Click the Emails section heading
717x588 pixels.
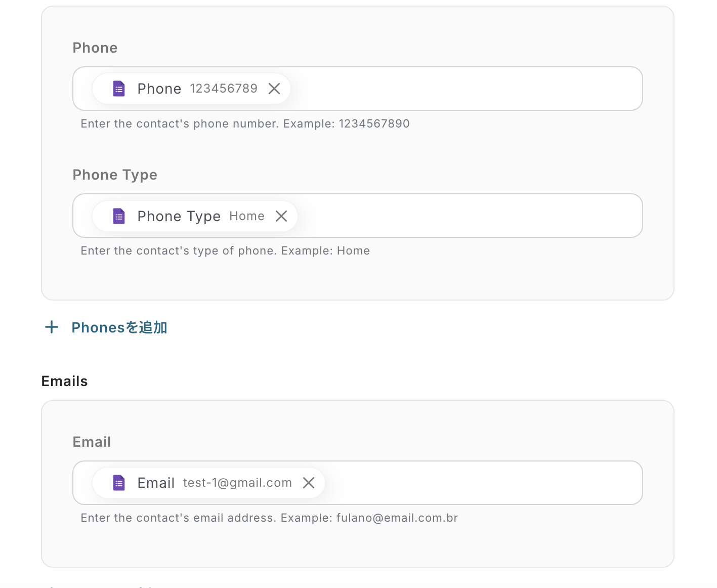(x=64, y=381)
